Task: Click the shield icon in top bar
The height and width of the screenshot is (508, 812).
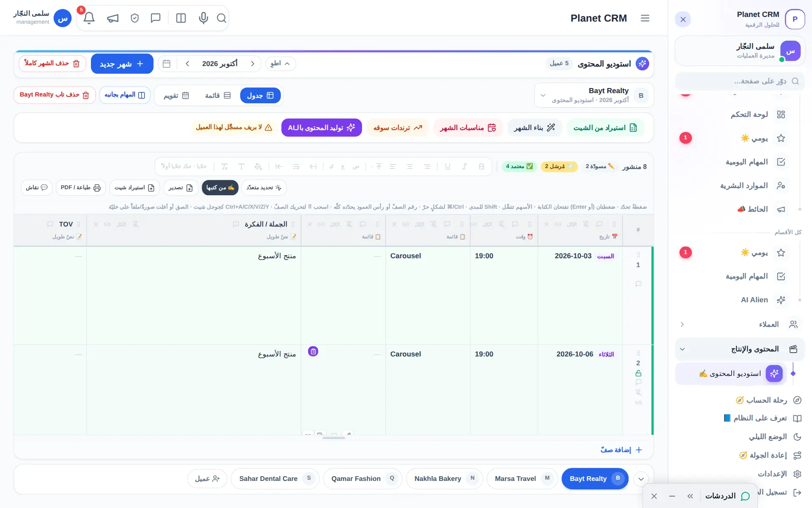Action: coord(134,18)
